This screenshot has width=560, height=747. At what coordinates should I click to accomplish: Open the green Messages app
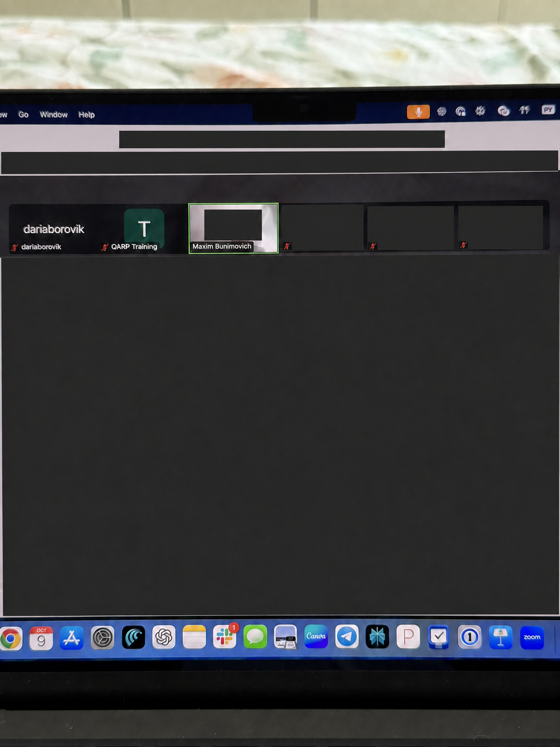(255, 637)
